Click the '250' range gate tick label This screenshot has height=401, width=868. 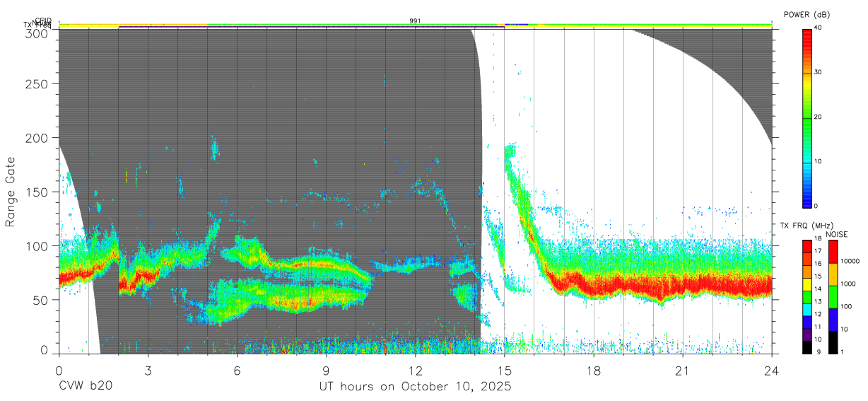(38, 84)
